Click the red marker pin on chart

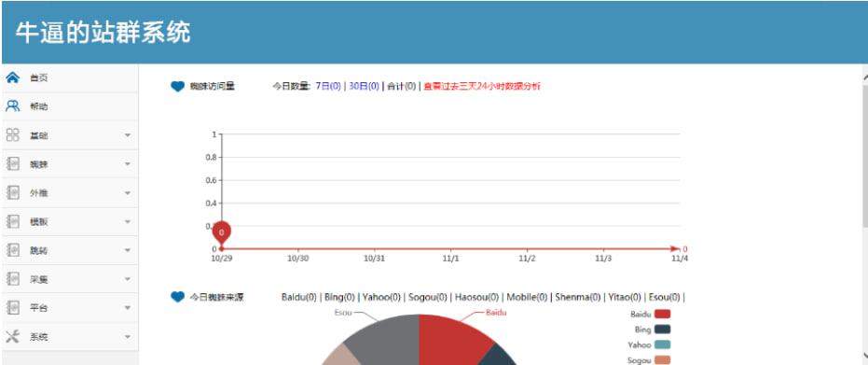coord(222,233)
